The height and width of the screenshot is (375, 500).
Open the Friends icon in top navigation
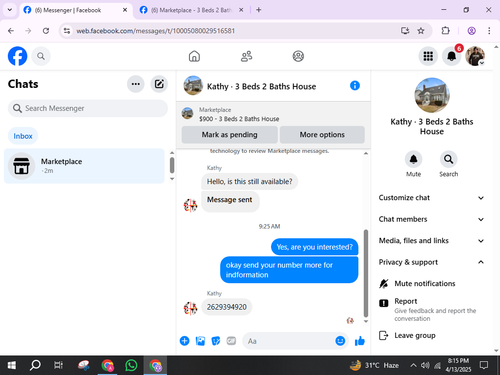[247, 56]
